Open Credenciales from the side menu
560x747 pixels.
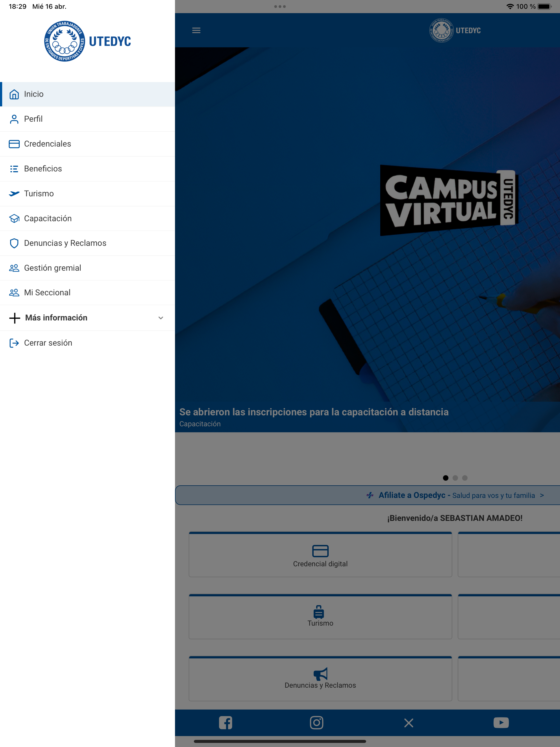pos(87,144)
